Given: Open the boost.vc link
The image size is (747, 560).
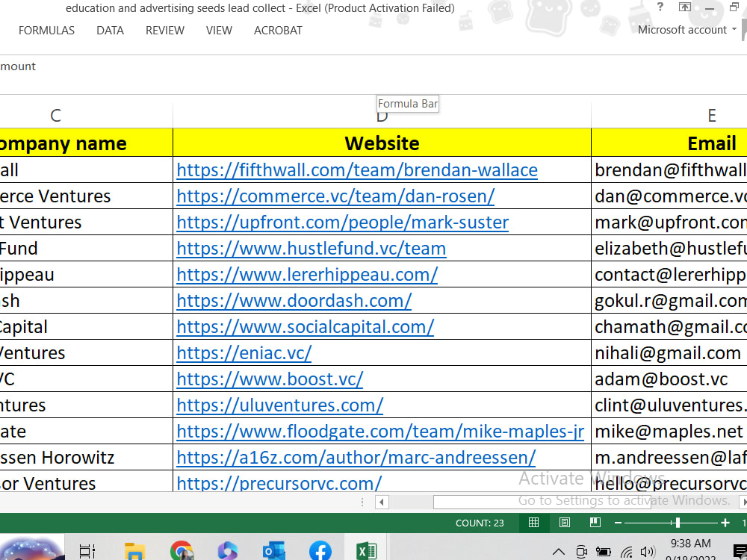Looking at the screenshot, I should click(x=270, y=379).
